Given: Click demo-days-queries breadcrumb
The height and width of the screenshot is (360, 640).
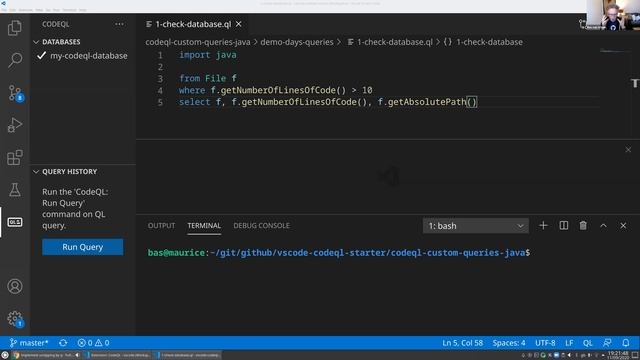Looking at the screenshot, I should click(x=297, y=42).
